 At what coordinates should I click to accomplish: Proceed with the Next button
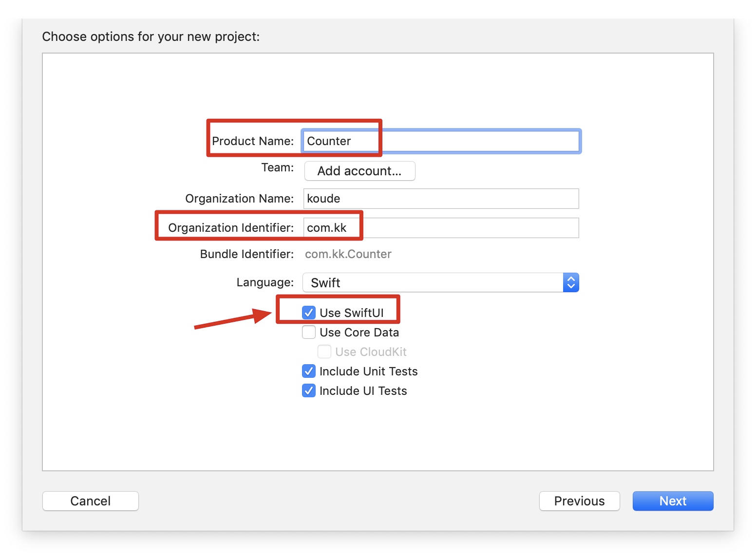coord(673,501)
